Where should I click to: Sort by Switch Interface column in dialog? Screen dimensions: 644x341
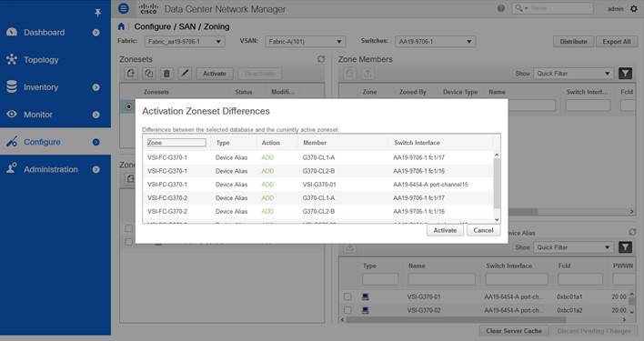point(417,143)
